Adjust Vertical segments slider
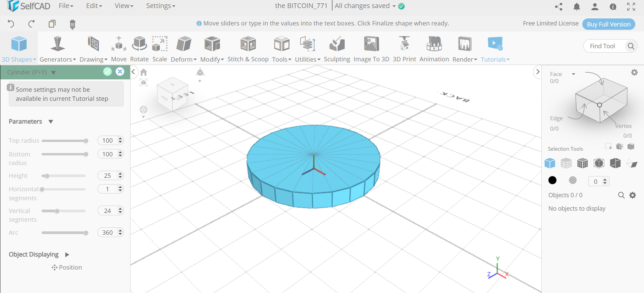Screen dimensions: 644x293 (64, 211)
